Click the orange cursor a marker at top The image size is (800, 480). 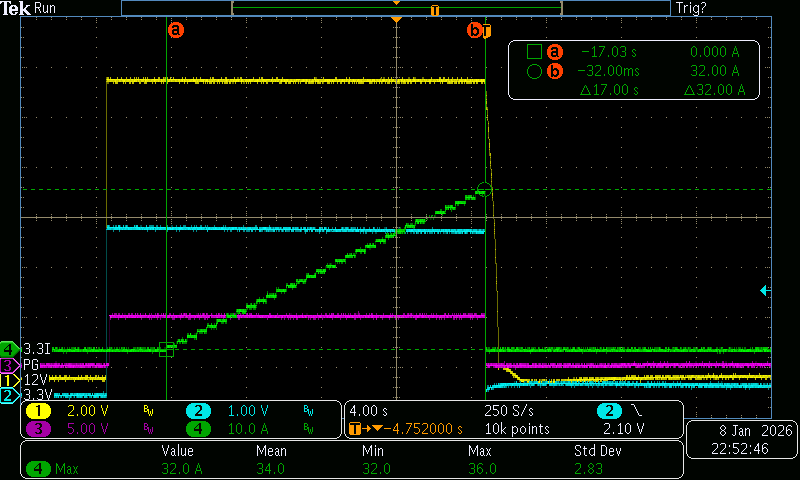click(176, 30)
